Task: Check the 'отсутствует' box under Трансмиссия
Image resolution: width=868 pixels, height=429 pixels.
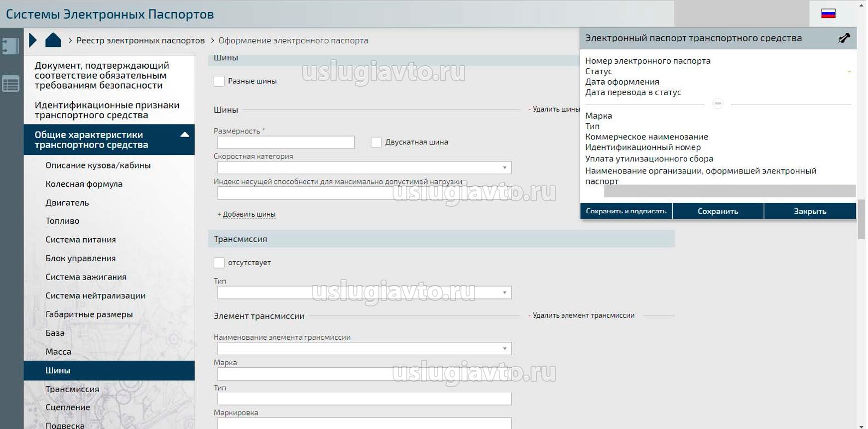Action: tap(219, 263)
